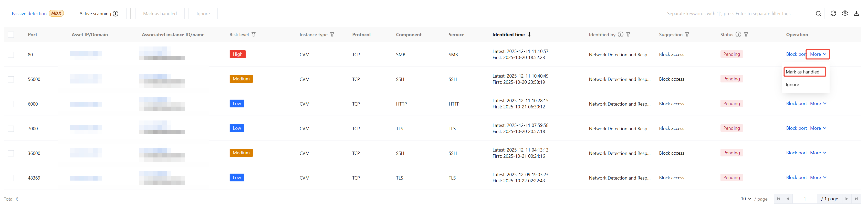Image resolution: width=868 pixels, height=206 pixels.
Task: Open Risk level filter funnel
Action: click(254, 34)
